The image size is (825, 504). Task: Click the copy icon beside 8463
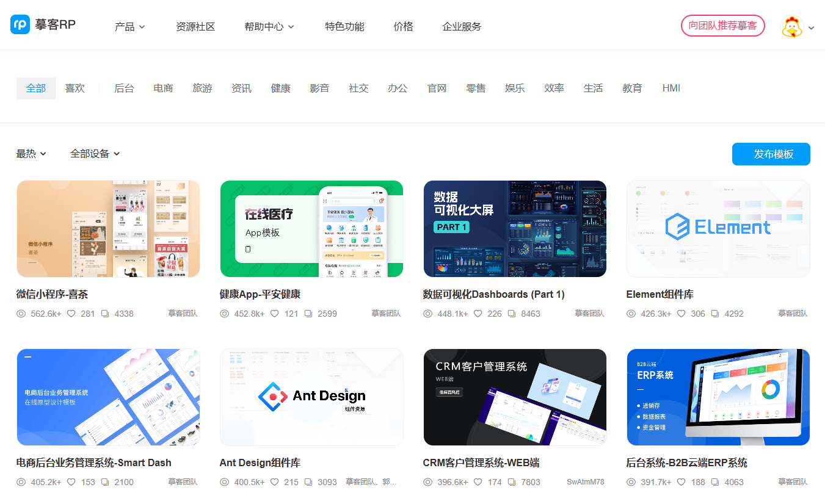coord(512,314)
